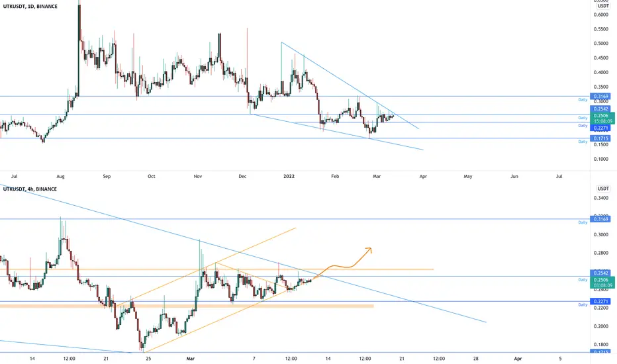Select the 0.1715 price label on the 1D chart
This screenshot has width=617, height=364.
click(x=600, y=138)
